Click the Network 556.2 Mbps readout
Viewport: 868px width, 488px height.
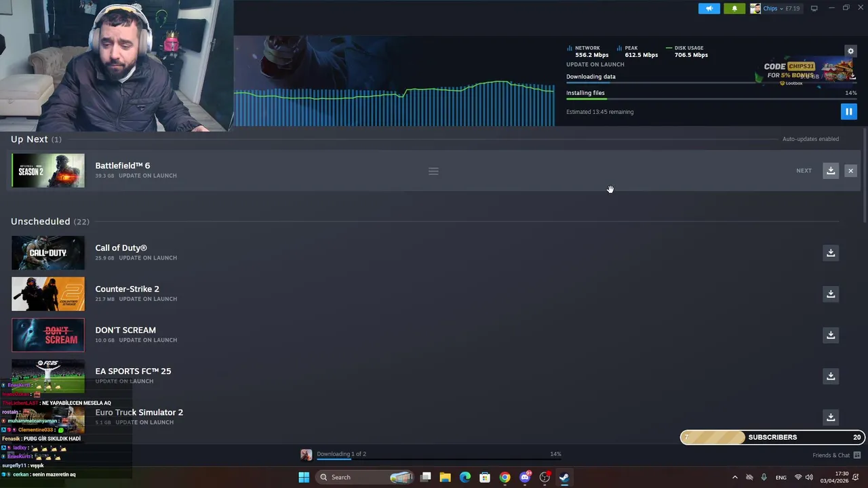coord(588,52)
